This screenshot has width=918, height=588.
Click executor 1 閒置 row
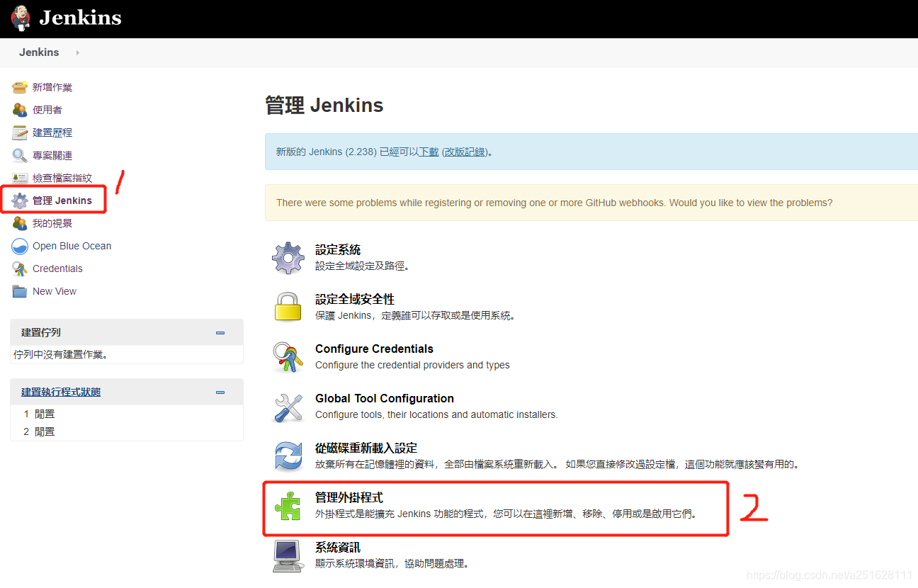(126, 414)
